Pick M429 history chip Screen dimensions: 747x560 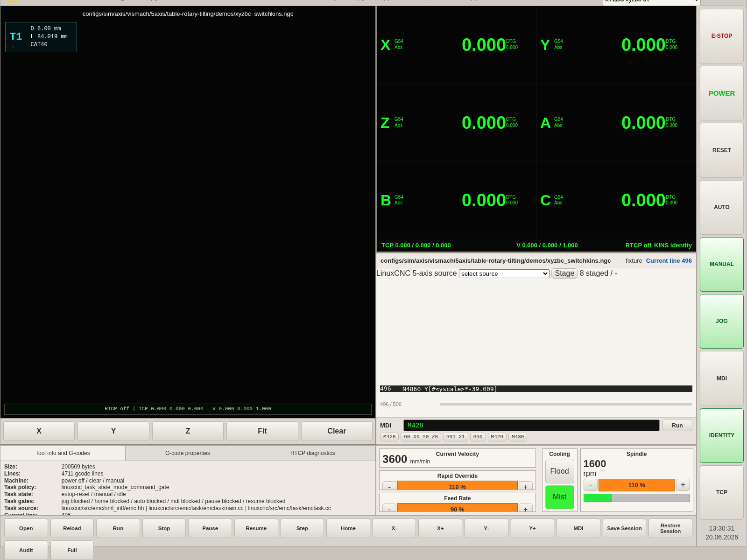coord(497,437)
